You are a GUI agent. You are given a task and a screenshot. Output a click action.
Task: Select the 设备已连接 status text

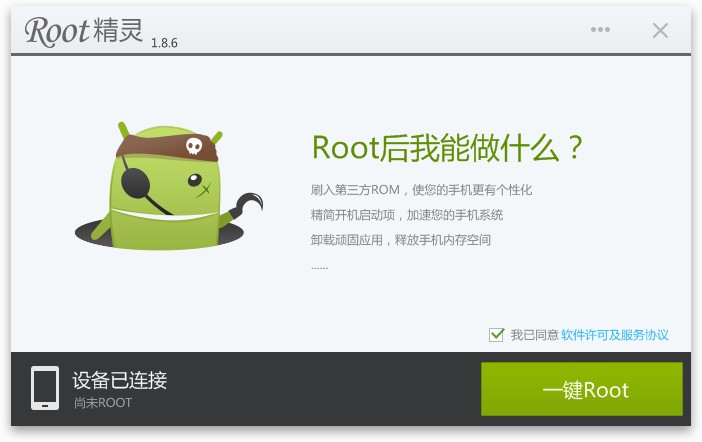tap(120, 380)
